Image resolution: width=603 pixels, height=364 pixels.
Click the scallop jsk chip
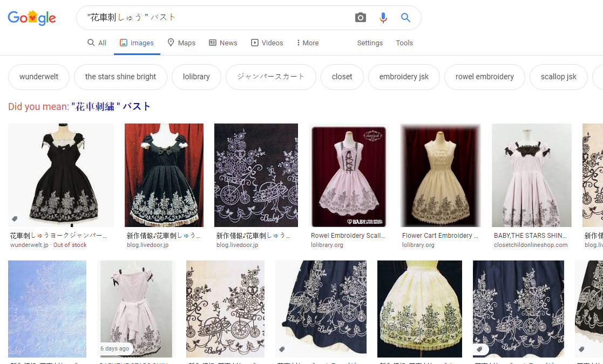click(558, 77)
